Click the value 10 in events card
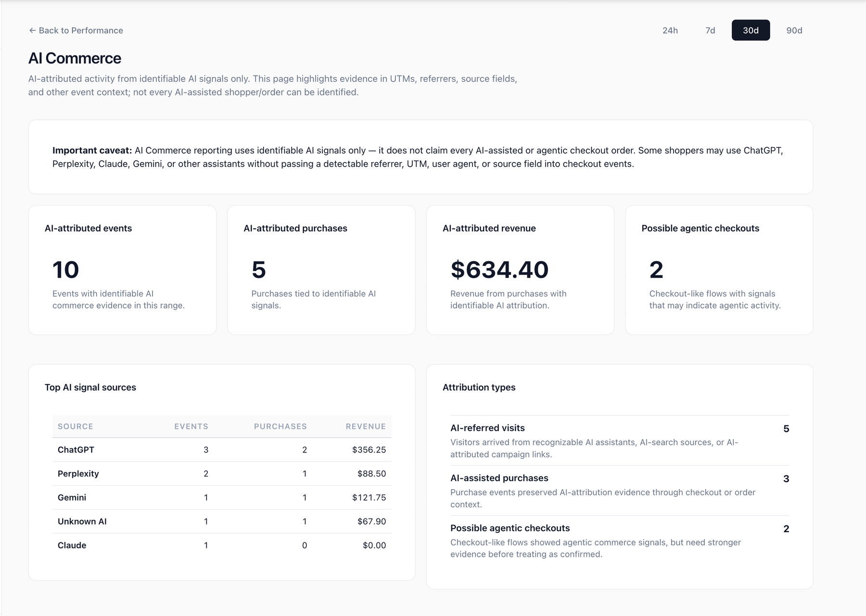The image size is (866, 616). (x=65, y=269)
